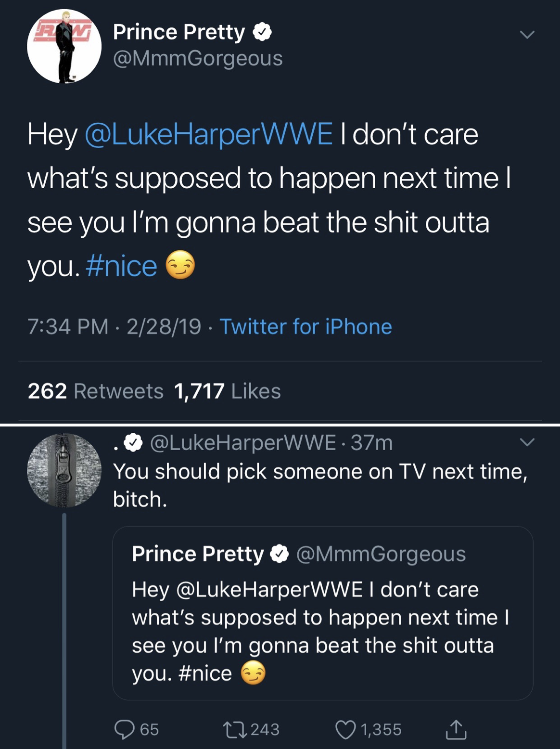This screenshot has width=560, height=749.
Task: View the 262 Retweets list
Action: click(96, 391)
